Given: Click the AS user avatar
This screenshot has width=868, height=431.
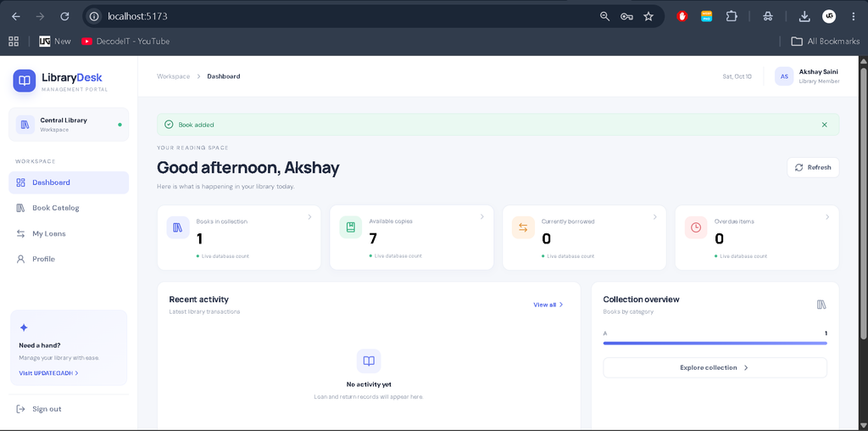Looking at the screenshot, I should click(784, 76).
